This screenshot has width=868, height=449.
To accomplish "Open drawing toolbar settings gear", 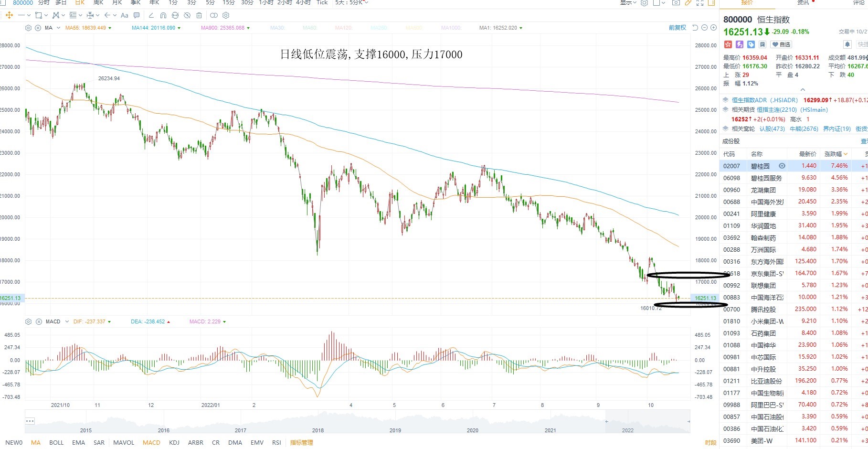I will pos(226,15).
